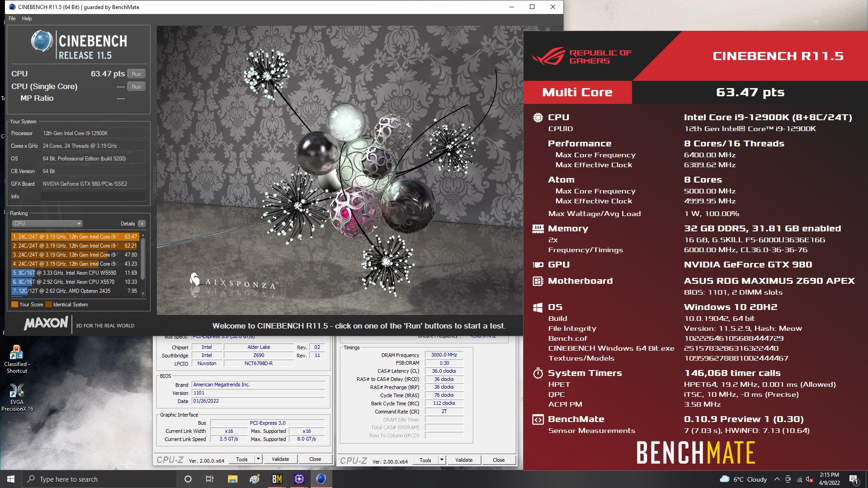Click the Memory icon in BenchMate panel
Image resolution: width=868 pixels, height=488 pixels.
(x=538, y=229)
